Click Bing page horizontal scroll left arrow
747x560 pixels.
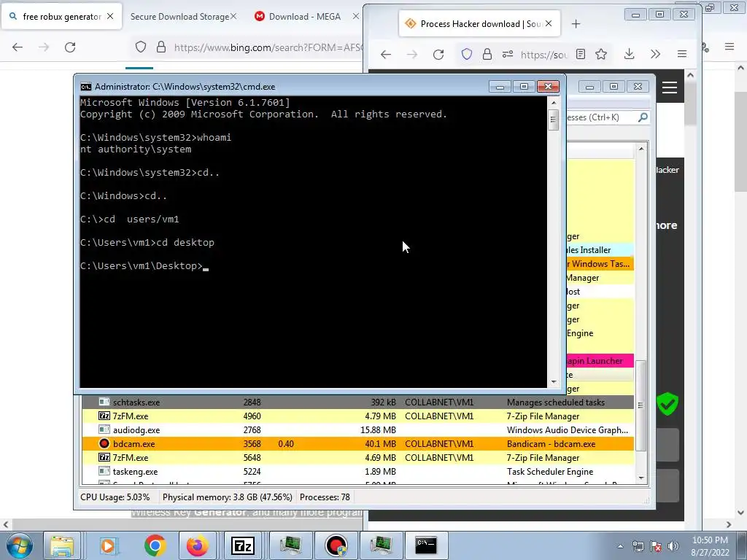(6, 524)
